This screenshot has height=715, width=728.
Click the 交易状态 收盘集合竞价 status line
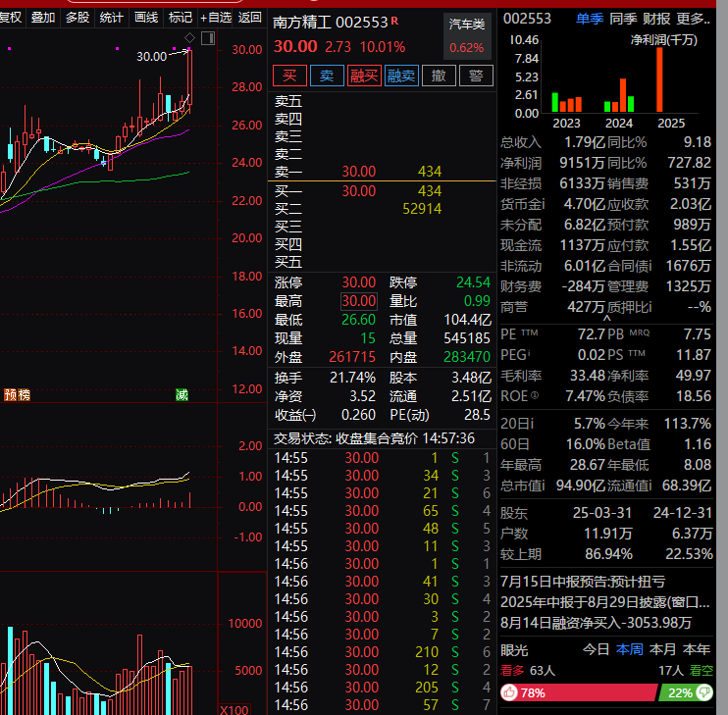click(x=374, y=438)
